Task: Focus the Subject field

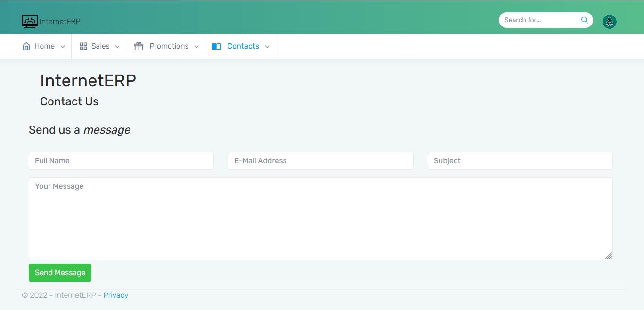Action: 520,161
